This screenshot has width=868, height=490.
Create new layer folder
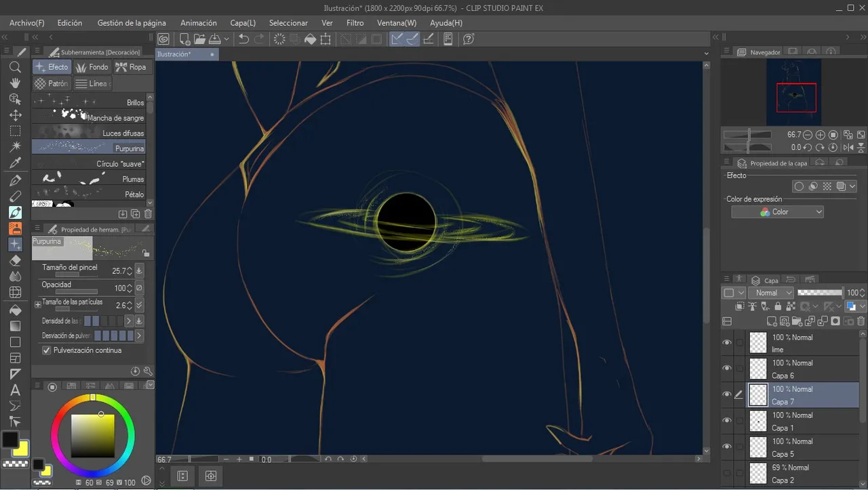point(797,321)
